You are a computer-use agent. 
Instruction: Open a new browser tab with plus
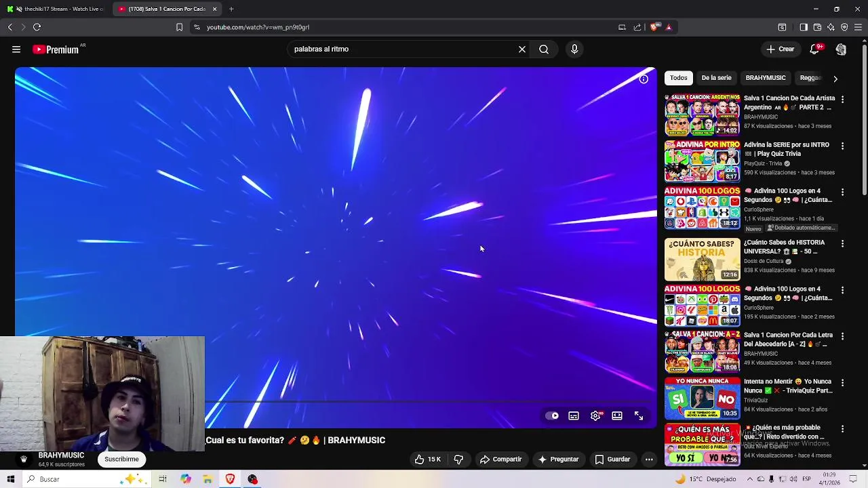[x=231, y=9]
